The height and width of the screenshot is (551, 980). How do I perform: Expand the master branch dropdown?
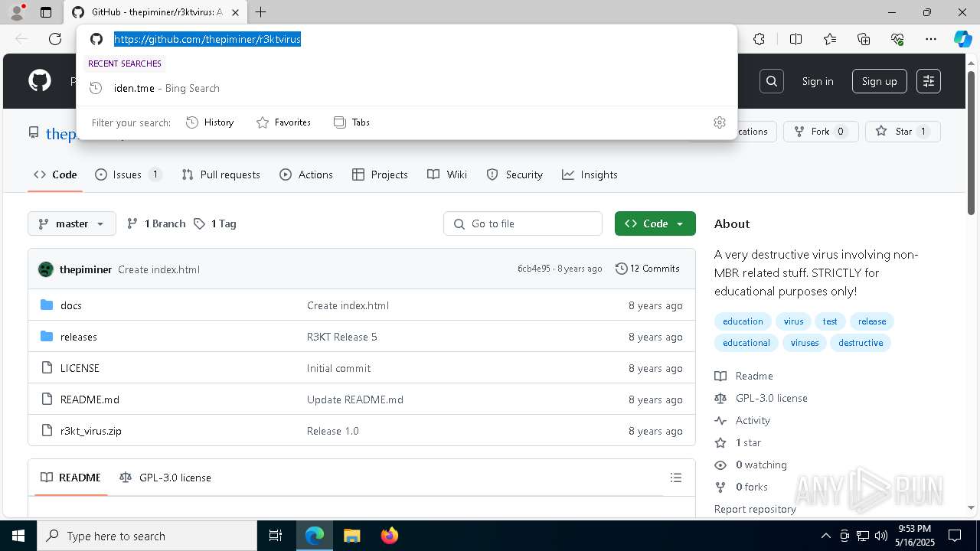click(x=72, y=223)
